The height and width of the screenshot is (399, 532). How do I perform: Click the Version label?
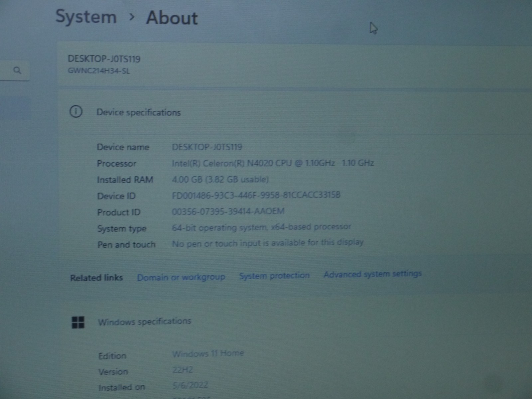113,371
